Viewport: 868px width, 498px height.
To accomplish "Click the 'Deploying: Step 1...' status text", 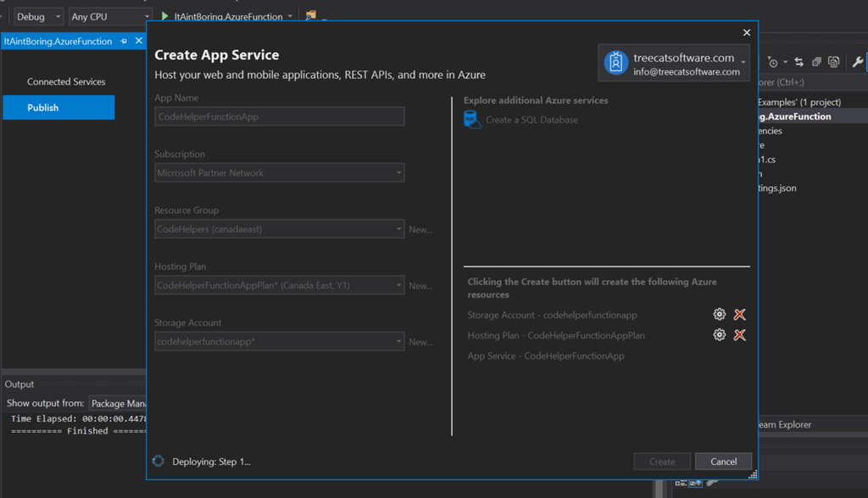I will tap(211, 462).
